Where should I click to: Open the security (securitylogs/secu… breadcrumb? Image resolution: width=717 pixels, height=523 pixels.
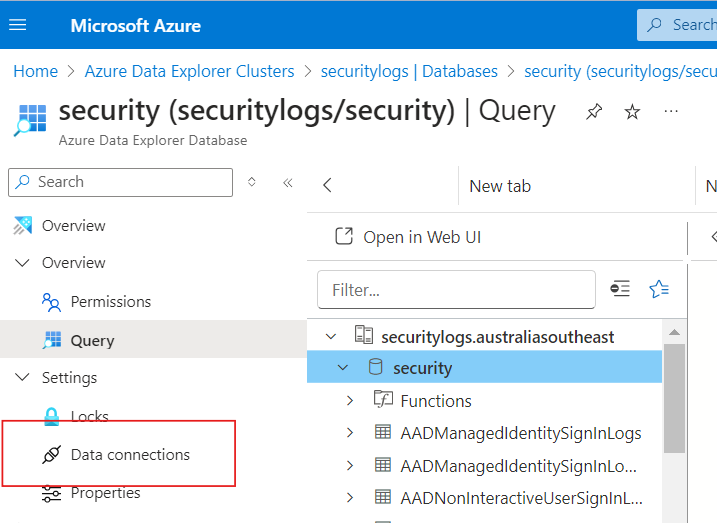(620, 71)
